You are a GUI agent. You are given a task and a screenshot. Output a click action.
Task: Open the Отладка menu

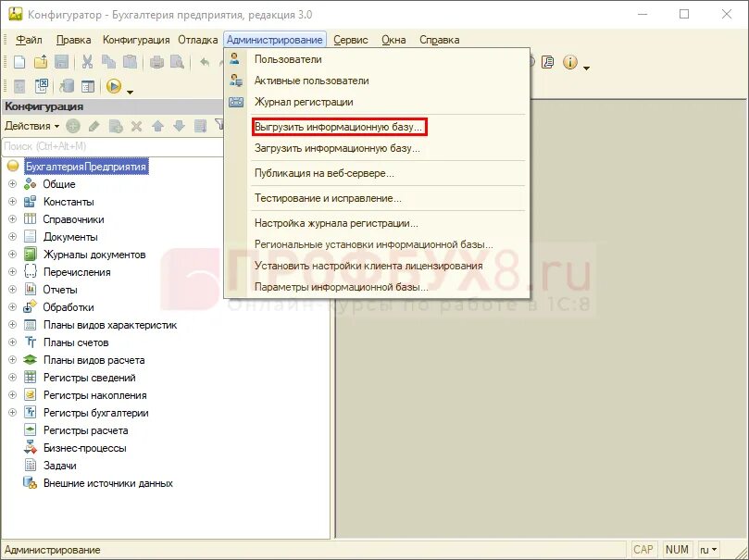point(198,40)
